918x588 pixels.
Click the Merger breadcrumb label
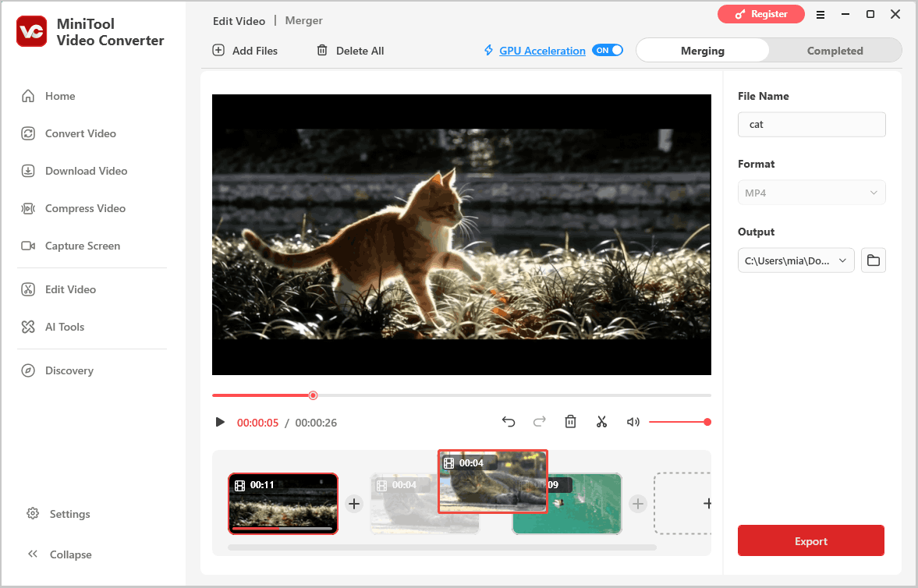pyautogui.click(x=304, y=20)
